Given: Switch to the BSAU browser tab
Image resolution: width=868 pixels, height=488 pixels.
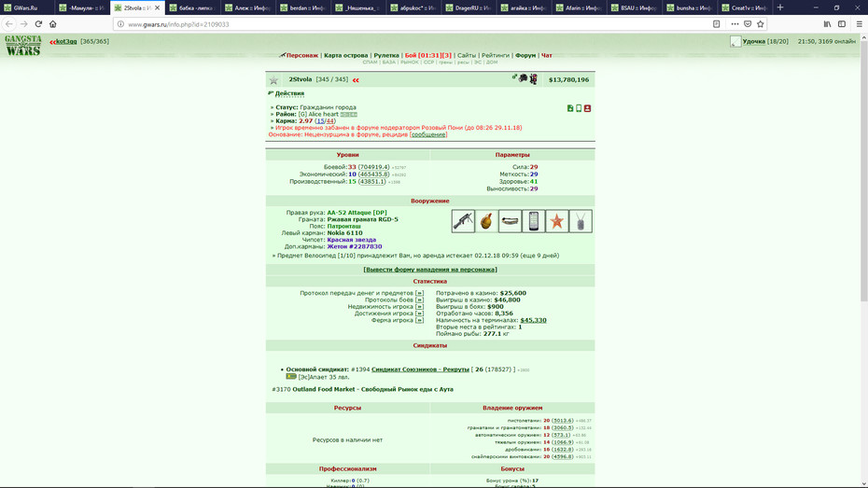Looking at the screenshot, I should tap(635, 7).
